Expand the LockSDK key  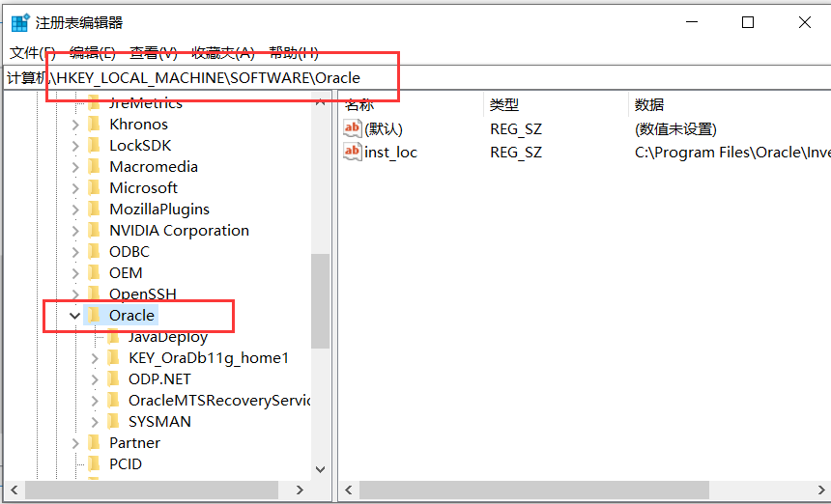[75, 146]
